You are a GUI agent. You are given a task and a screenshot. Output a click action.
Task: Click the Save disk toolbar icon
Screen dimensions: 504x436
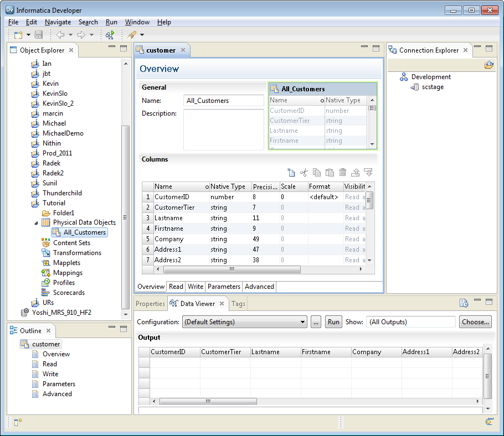pyautogui.click(x=39, y=35)
